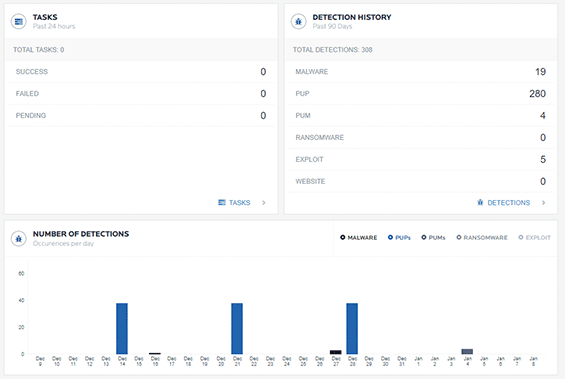Click the small bug icon beside DETECTIONS link
Viewport: 565px width, 379px height.
pos(480,202)
